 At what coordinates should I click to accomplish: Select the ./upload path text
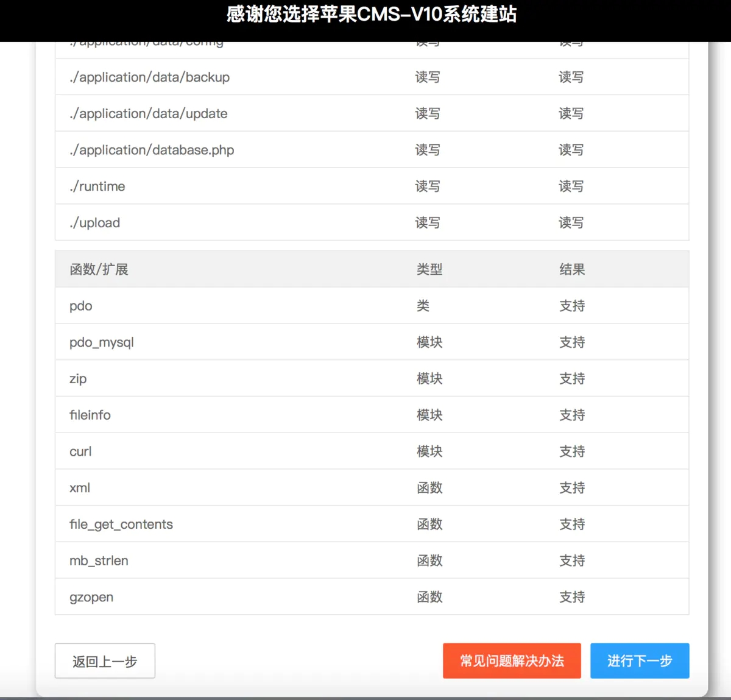pos(95,223)
